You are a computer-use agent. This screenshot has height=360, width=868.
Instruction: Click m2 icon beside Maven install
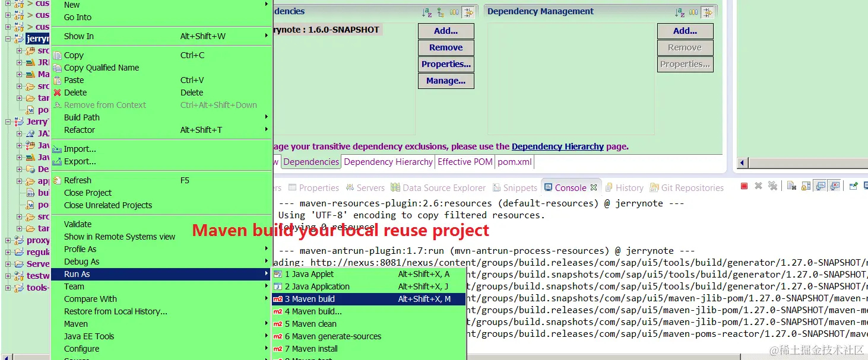pos(277,349)
